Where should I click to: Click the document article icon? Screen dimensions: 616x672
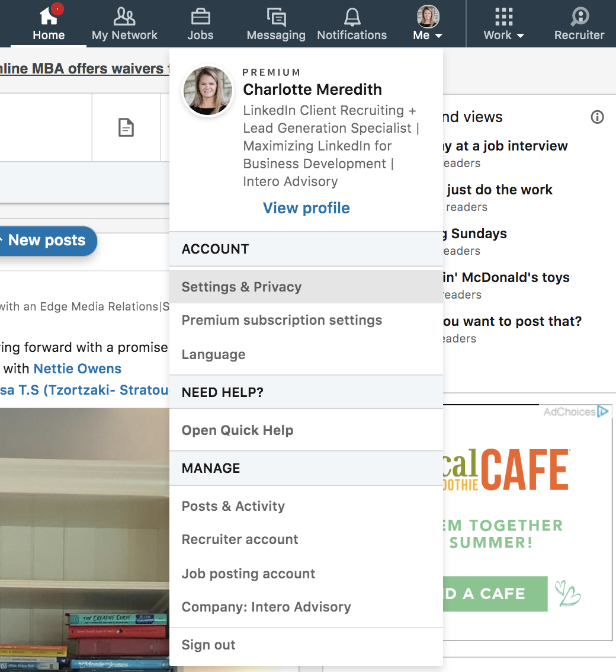[x=126, y=127]
